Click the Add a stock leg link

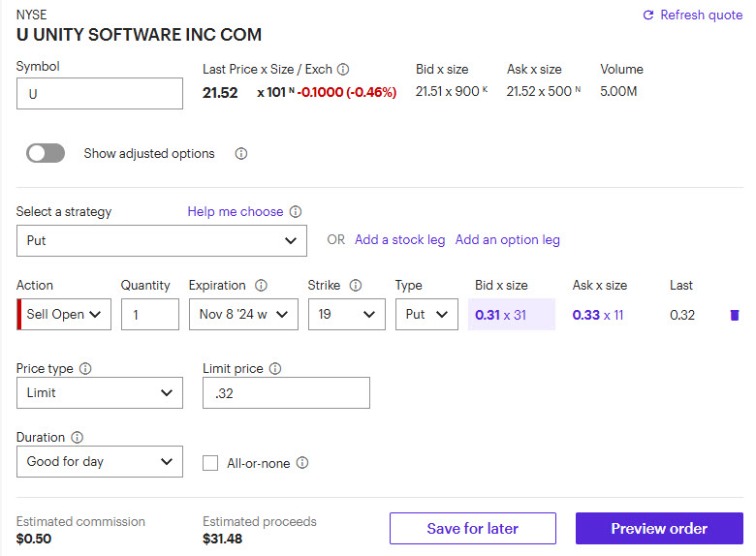[399, 240]
